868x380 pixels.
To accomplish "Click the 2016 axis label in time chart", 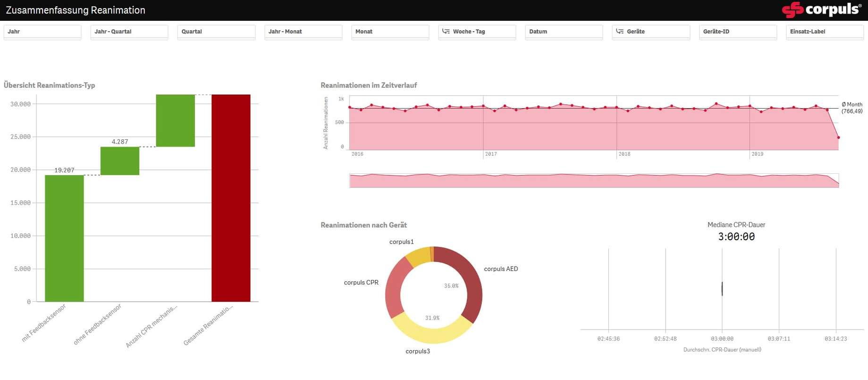I will [357, 154].
